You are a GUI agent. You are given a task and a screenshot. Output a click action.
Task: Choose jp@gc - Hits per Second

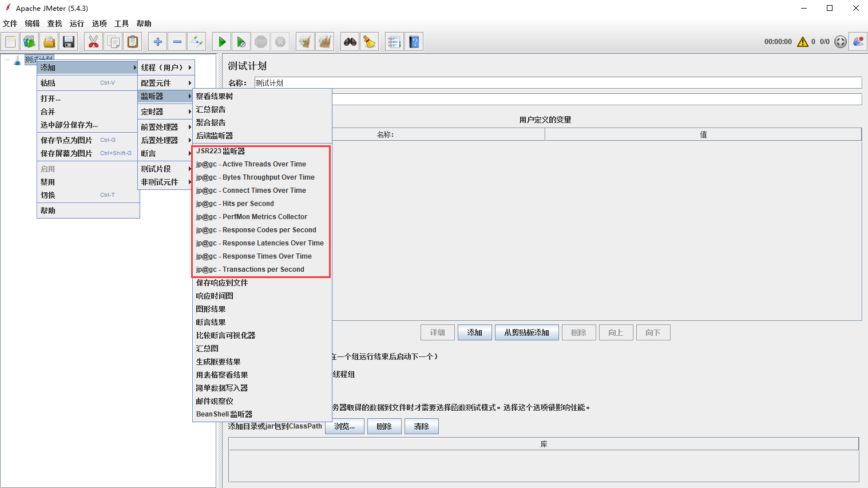pyautogui.click(x=235, y=204)
